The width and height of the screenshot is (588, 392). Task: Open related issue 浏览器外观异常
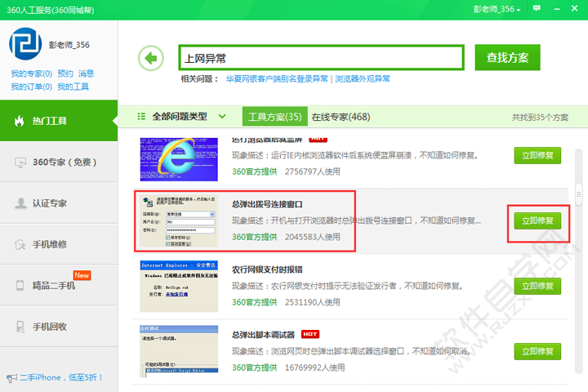[x=363, y=78]
